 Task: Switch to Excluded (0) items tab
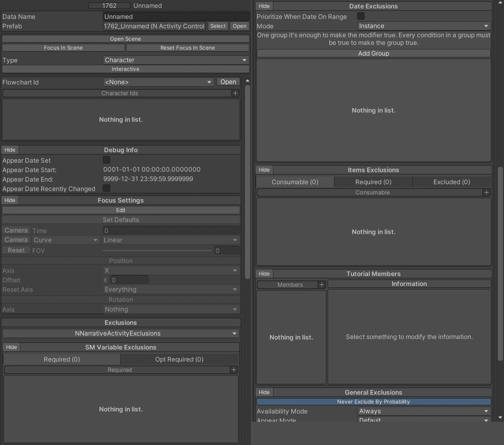[452, 182]
